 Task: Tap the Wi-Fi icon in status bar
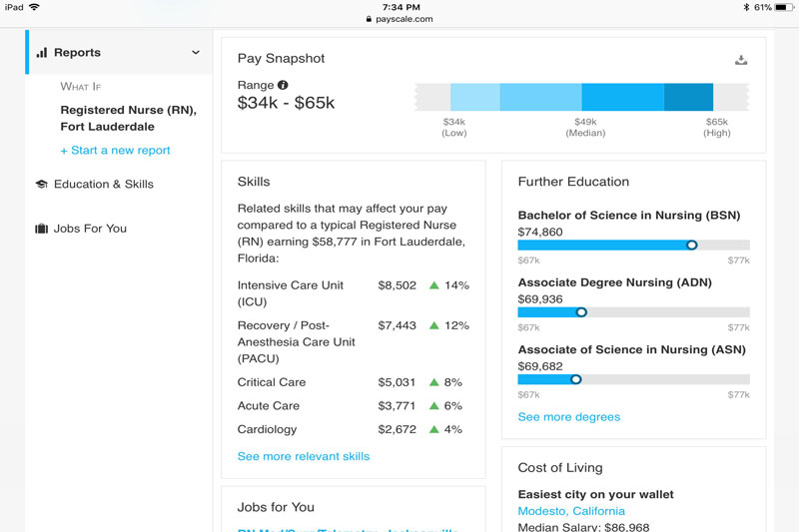(x=34, y=7)
